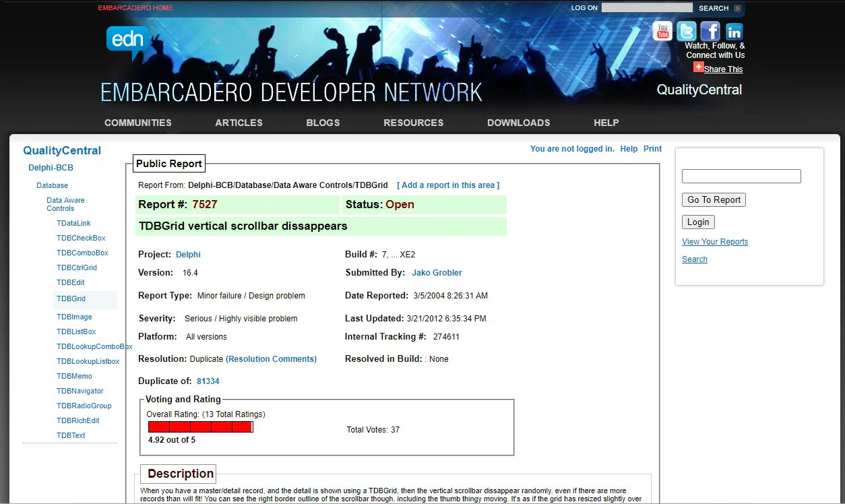Select TDBLookupListbox in the sidebar
This screenshot has height=504, width=845.
(88, 361)
